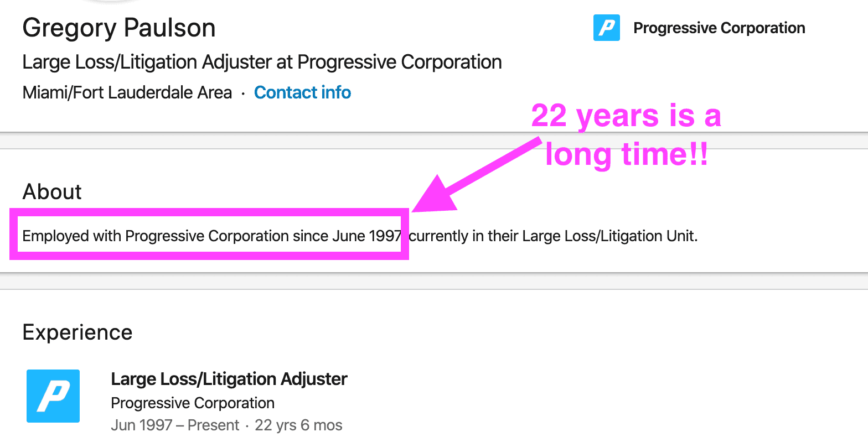Open the Contact info link
The height and width of the screenshot is (437, 868).
click(x=302, y=92)
